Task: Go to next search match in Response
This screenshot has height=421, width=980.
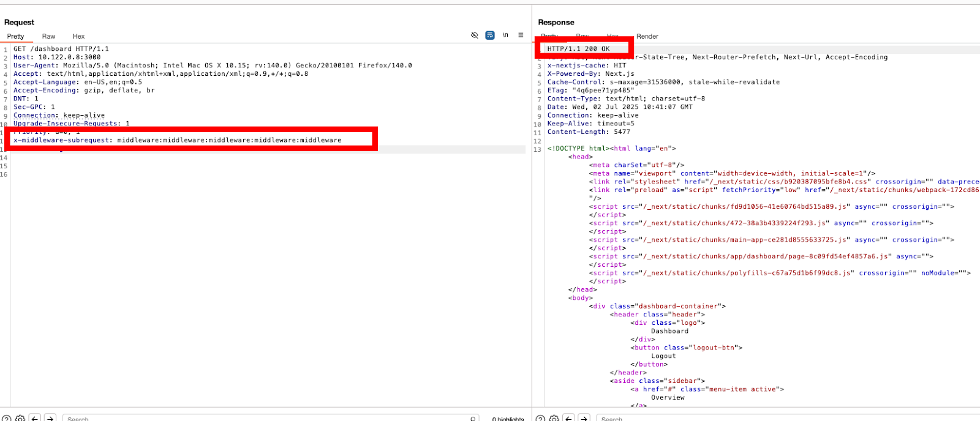Action: tap(584, 419)
